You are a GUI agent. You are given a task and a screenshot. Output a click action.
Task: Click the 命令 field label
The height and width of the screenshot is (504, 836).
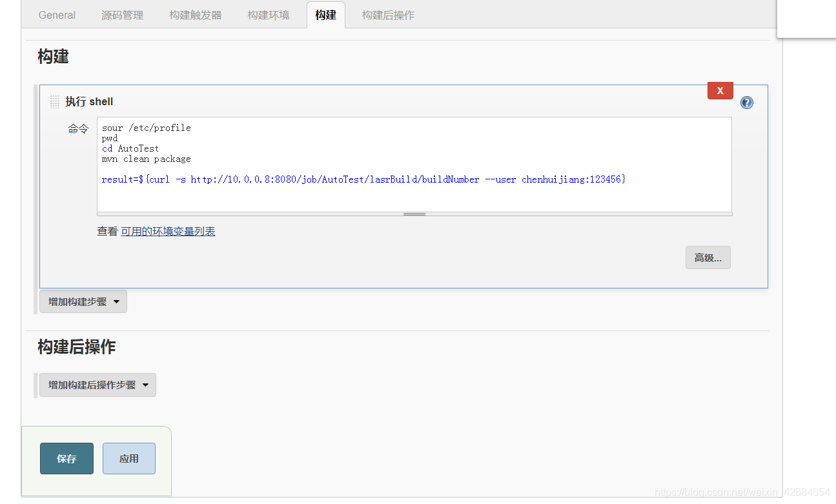(78, 128)
